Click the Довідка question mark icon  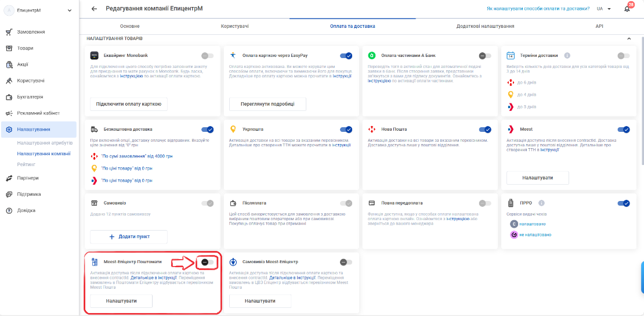click(x=9, y=211)
